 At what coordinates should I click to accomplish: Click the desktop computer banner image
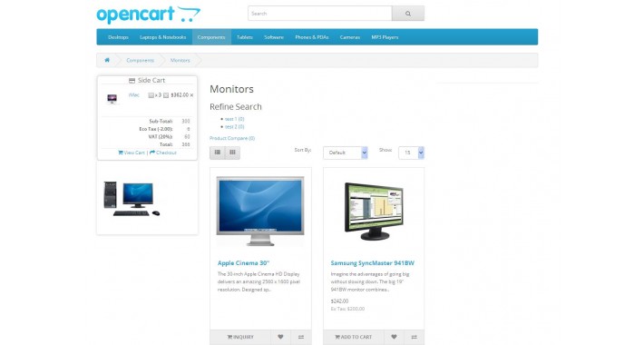pyautogui.click(x=132, y=199)
